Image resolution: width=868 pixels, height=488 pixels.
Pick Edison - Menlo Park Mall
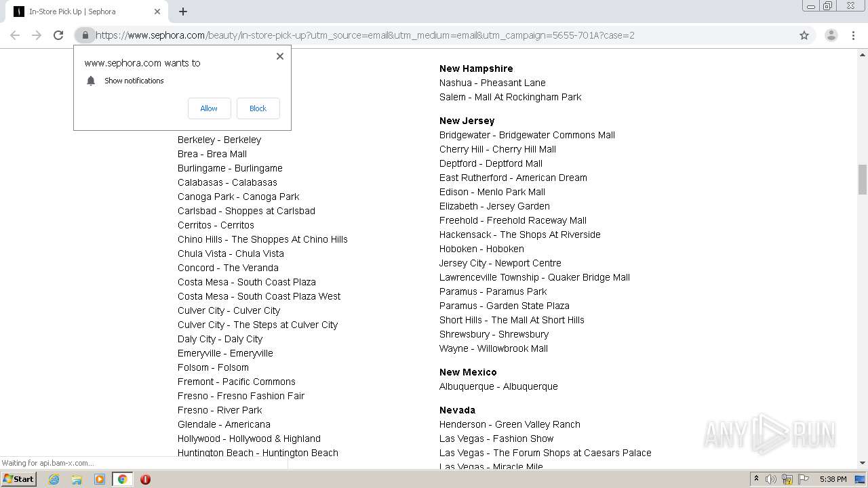click(492, 192)
